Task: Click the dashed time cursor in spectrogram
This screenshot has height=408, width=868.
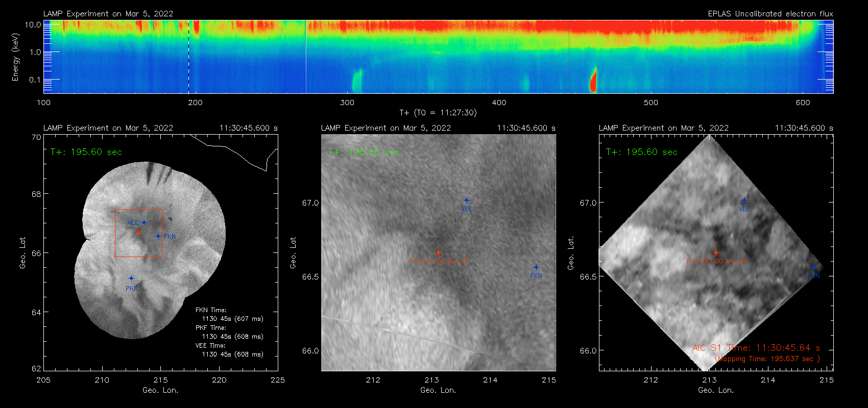Action: [189, 57]
